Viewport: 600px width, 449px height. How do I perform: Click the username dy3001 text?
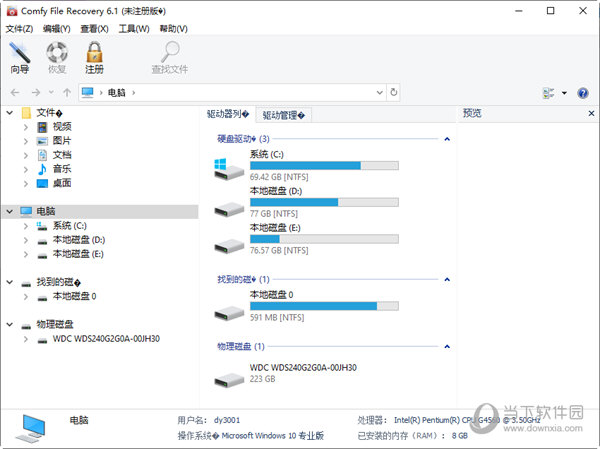click(x=227, y=420)
